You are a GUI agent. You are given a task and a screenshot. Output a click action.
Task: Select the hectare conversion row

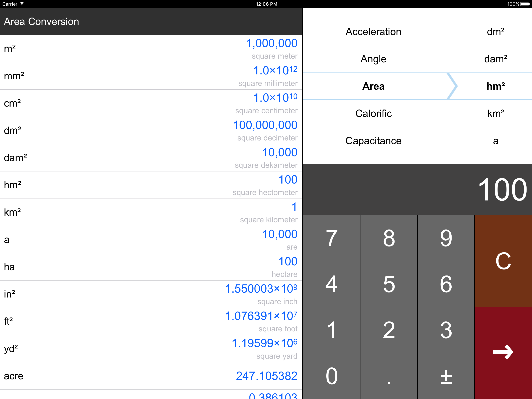pyautogui.click(x=151, y=267)
